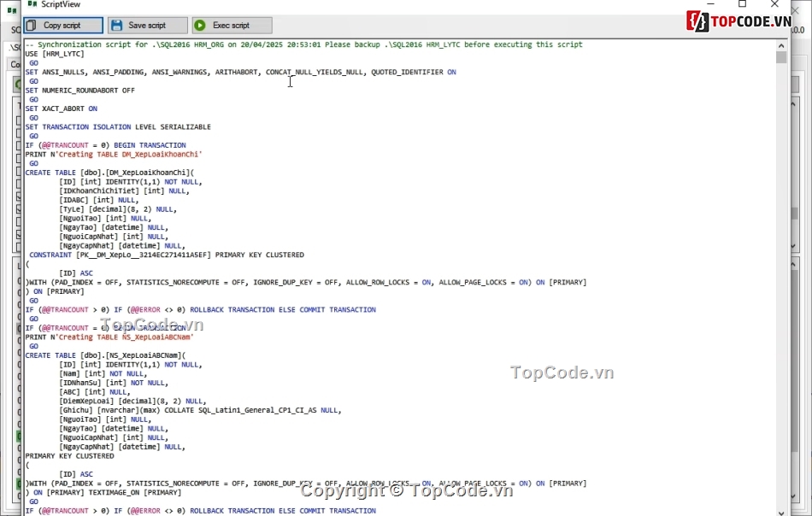Click the Save script button

[x=148, y=26]
